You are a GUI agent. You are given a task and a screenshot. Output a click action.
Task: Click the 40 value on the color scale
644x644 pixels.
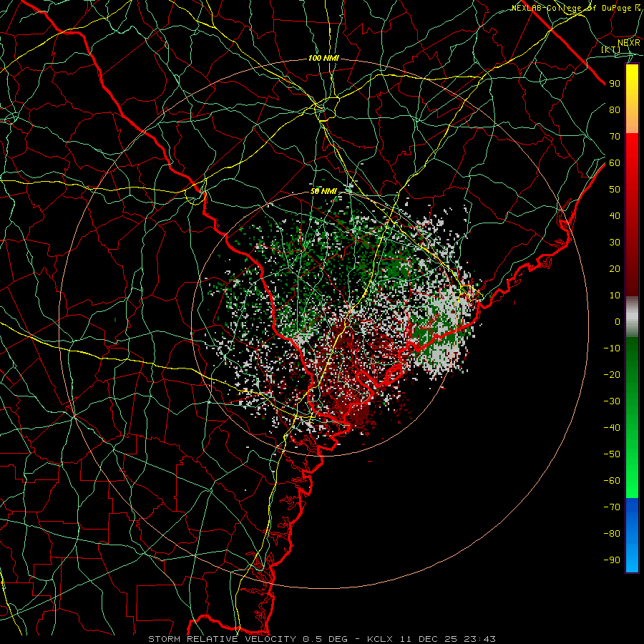click(x=615, y=215)
